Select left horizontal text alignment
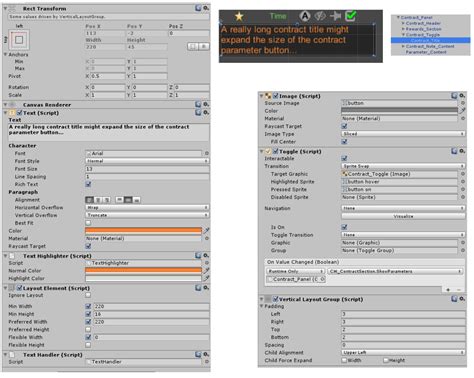474x378 pixels. 89,200
